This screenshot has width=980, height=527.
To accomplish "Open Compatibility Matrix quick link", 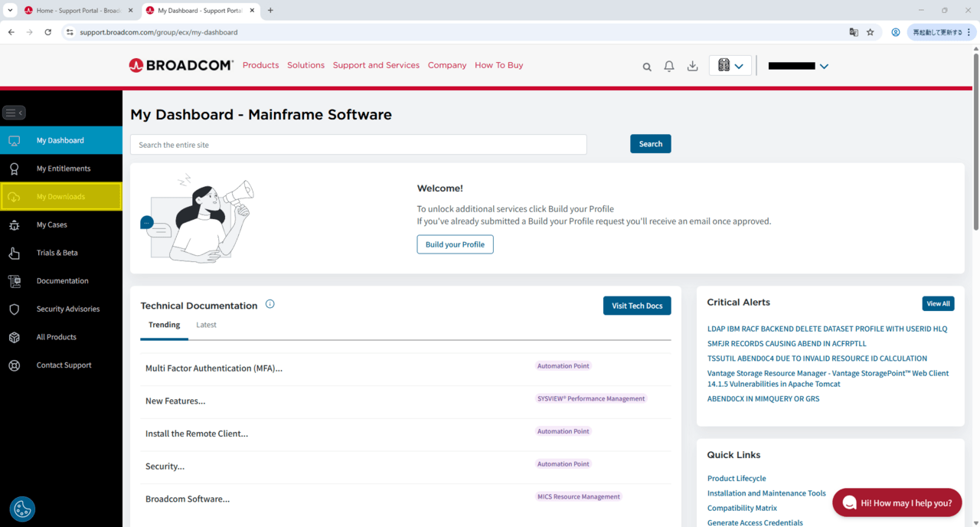I will pyautogui.click(x=742, y=508).
